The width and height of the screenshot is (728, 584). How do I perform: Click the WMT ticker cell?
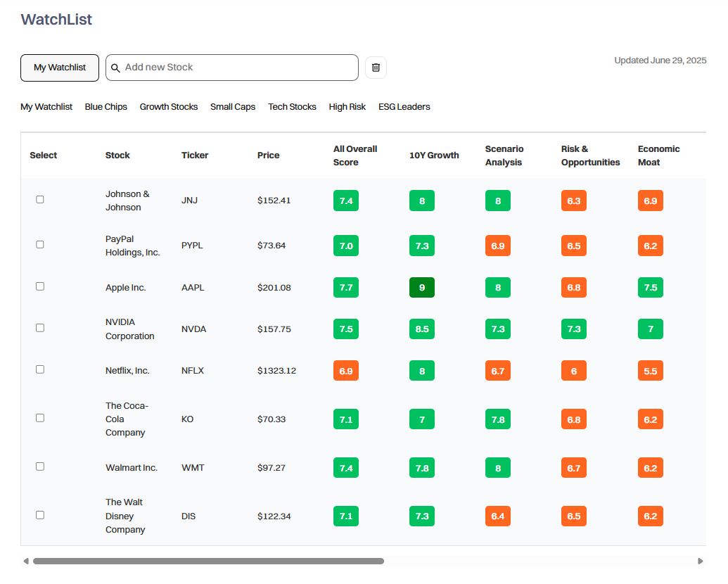pos(193,468)
